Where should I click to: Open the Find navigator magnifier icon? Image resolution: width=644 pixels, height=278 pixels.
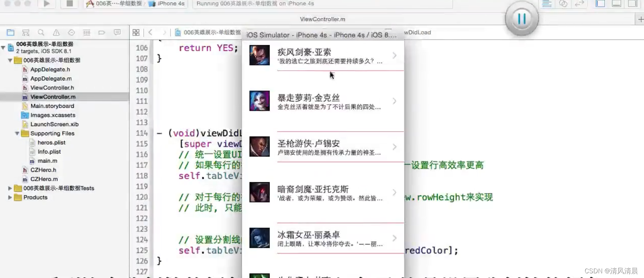tap(41, 32)
